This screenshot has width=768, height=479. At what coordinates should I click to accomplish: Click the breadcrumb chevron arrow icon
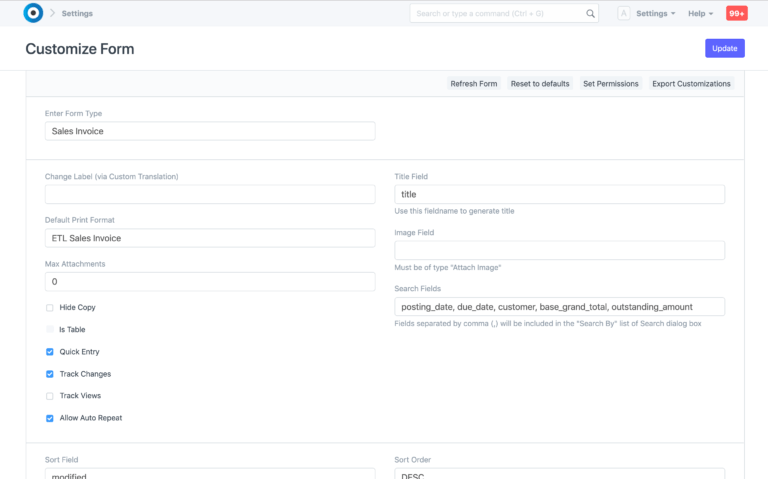[x=52, y=13]
